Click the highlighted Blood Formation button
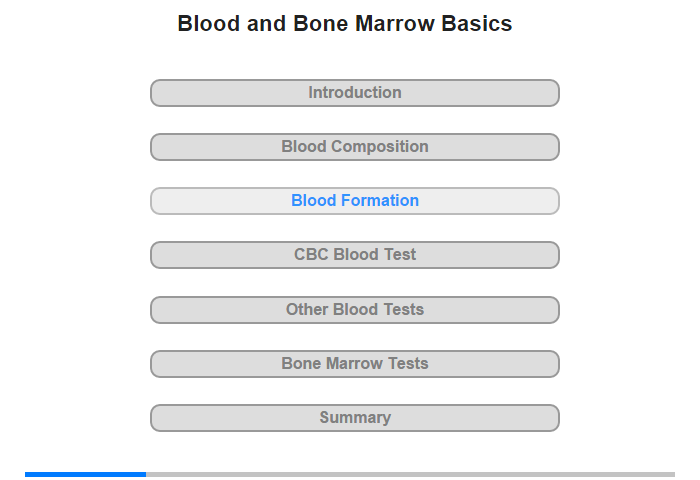This screenshot has width=700, height=480. (355, 201)
